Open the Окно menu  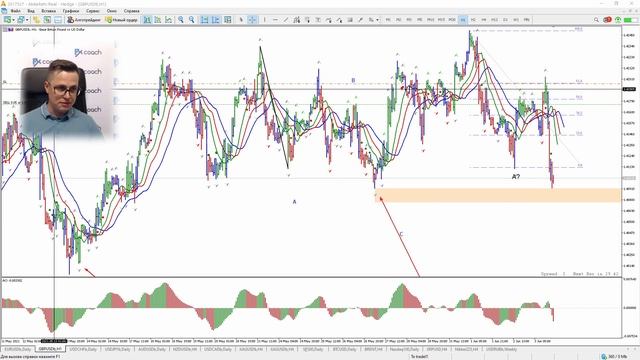[111, 11]
